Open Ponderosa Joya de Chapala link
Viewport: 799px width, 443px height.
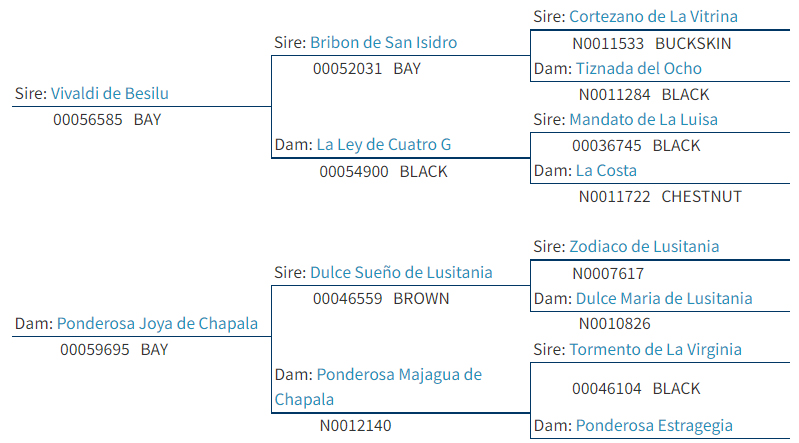157,324
